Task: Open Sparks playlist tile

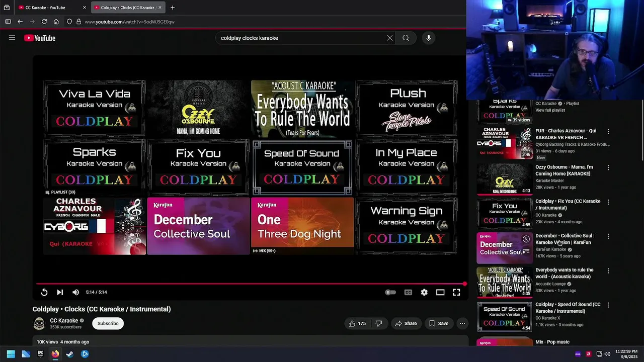Action: (x=94, y=167)
